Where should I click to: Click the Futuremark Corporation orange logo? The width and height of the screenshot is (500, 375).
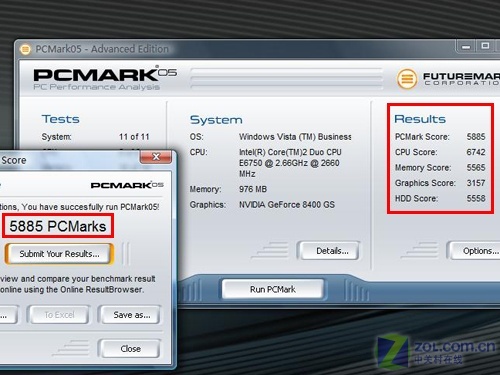pyautogui.click(x=407, y=79)
